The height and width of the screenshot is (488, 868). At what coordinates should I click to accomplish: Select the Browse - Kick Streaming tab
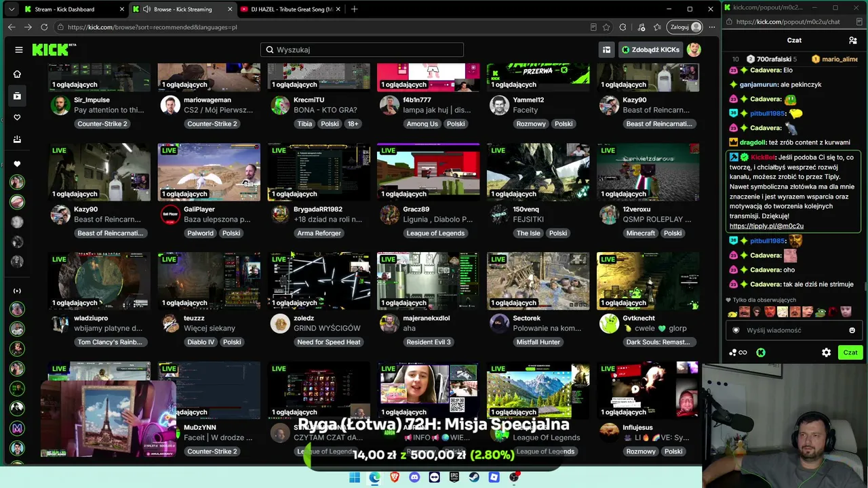(x=182, y=9)
